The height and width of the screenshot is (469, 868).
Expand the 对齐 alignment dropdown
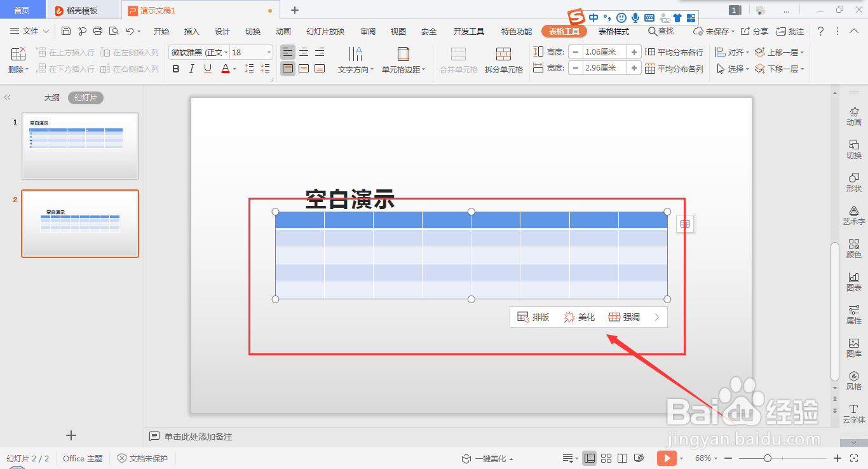[x=748, y=51]
